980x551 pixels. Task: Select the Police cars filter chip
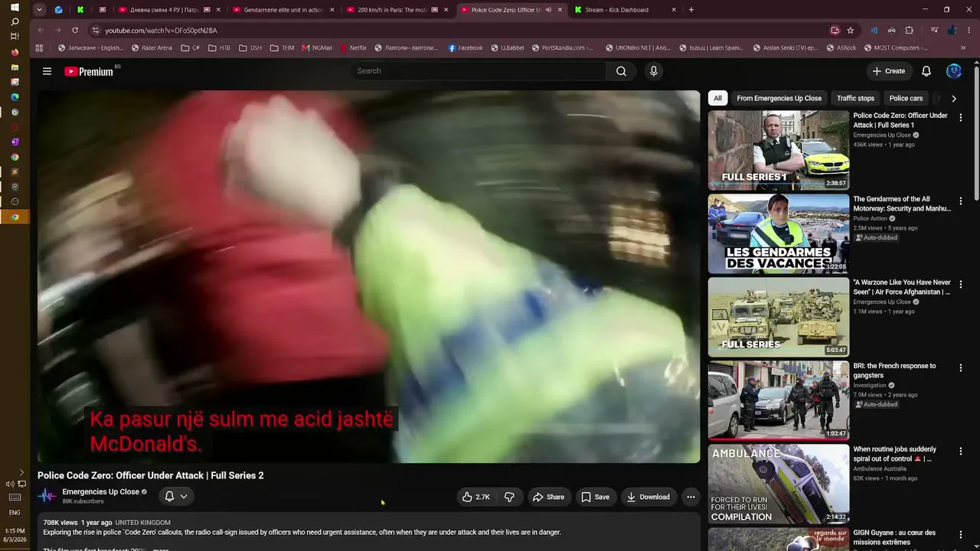[906, 98]
